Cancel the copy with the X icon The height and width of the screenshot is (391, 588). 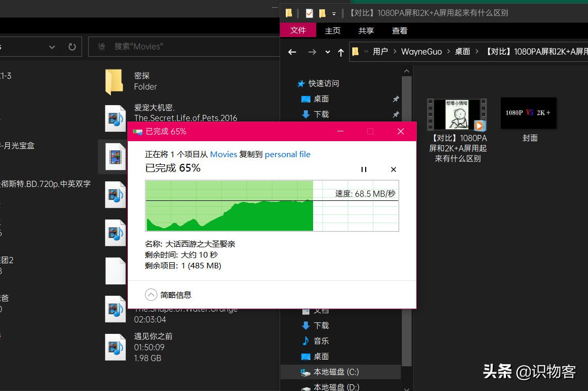point(393,169)
